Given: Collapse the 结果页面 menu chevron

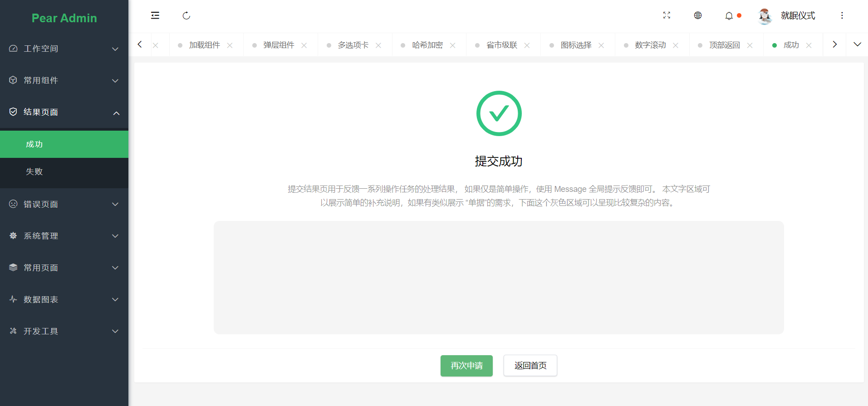Looking at the screenshot, I should pos(116,113).
